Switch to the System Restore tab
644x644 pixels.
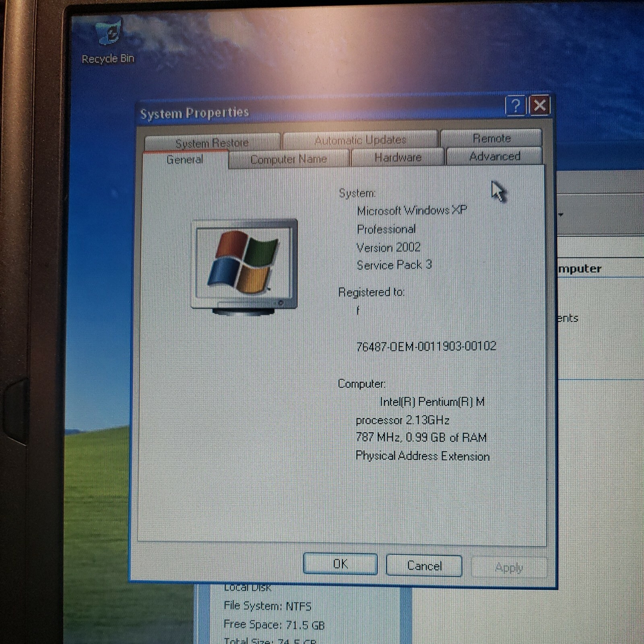pos(212,142)
